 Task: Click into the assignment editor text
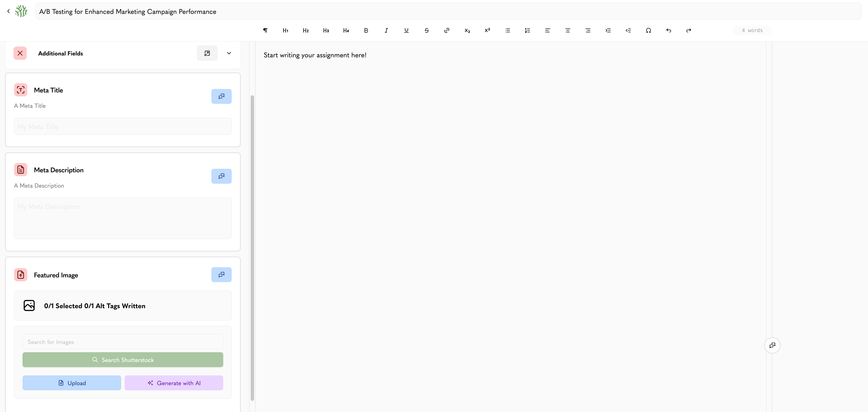[315, 55]
